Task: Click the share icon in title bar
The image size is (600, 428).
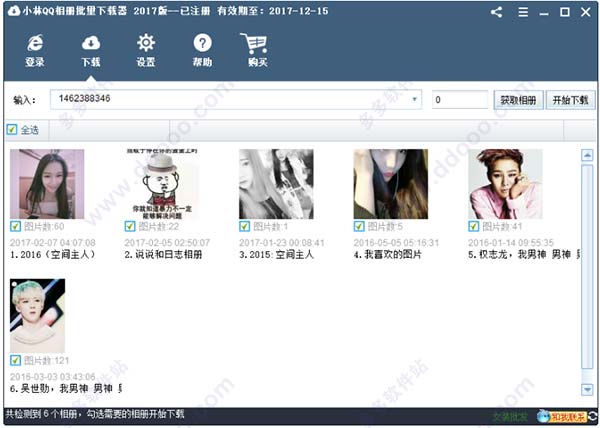Action: (496, 12)
